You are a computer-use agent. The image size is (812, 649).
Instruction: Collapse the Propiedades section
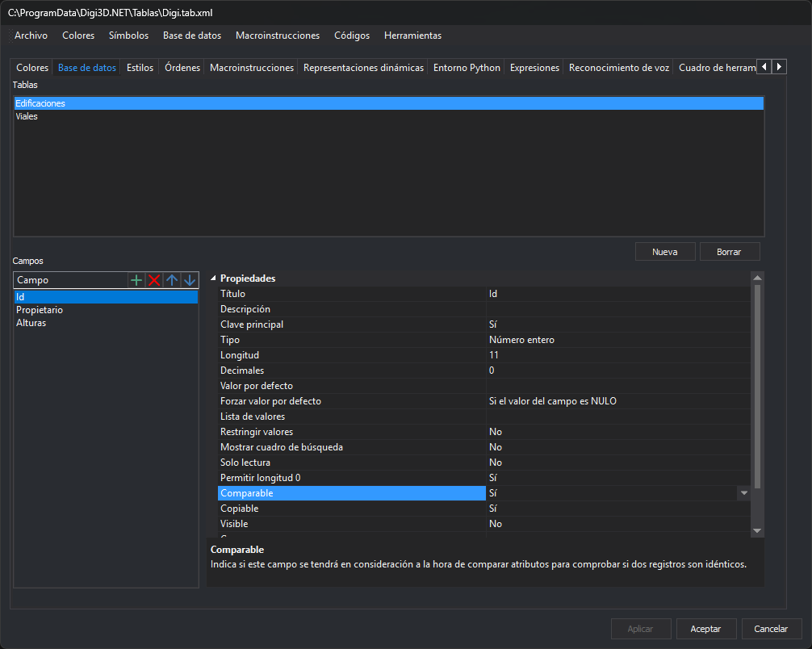(213, 278)
